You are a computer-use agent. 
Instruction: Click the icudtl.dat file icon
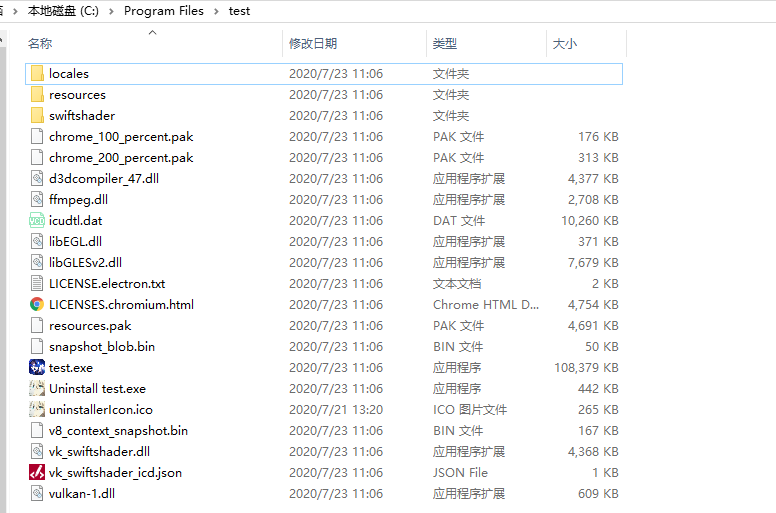pos(37,221)
